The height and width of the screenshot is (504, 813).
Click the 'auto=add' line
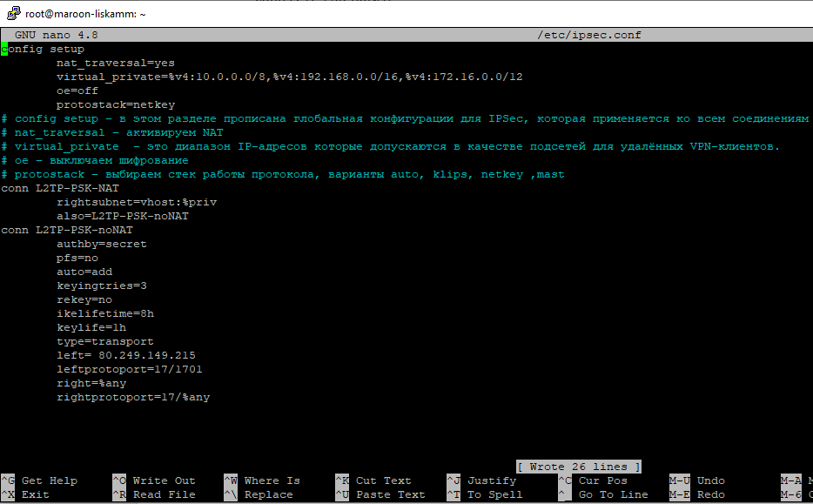pos(84,272)
